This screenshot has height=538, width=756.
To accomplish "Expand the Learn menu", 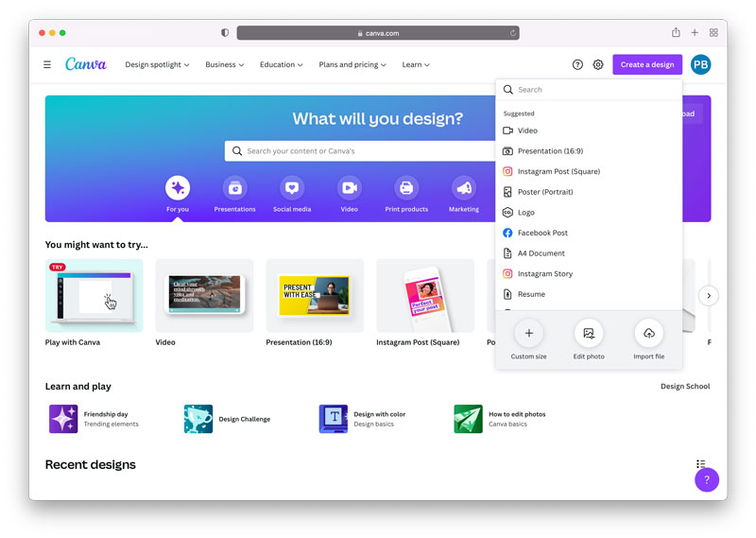I will click(416, 64).
